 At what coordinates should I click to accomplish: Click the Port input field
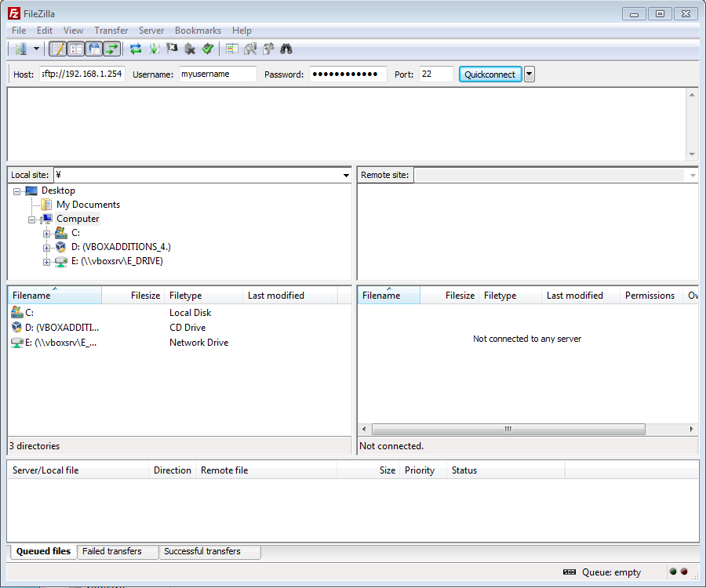tap(436, 74)
